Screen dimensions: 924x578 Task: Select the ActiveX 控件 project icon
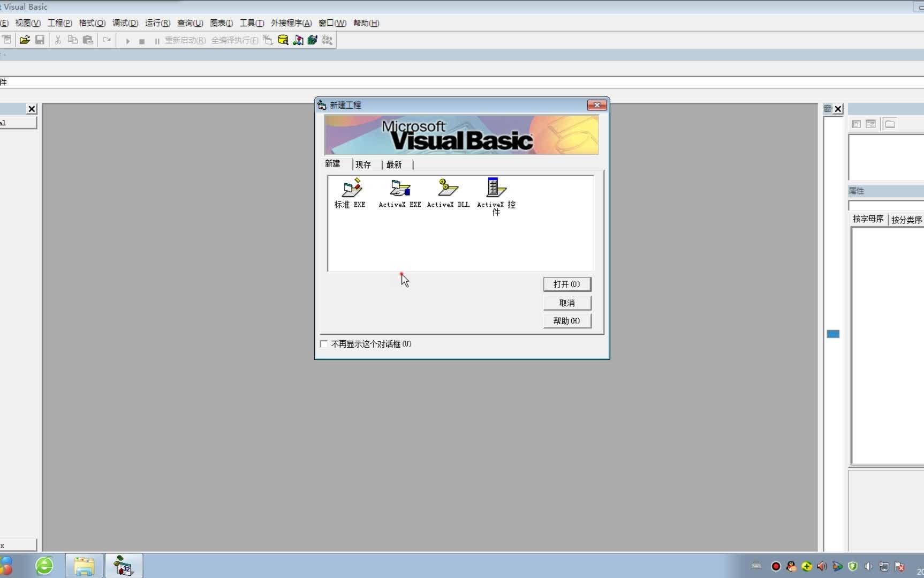pos(496,197)
